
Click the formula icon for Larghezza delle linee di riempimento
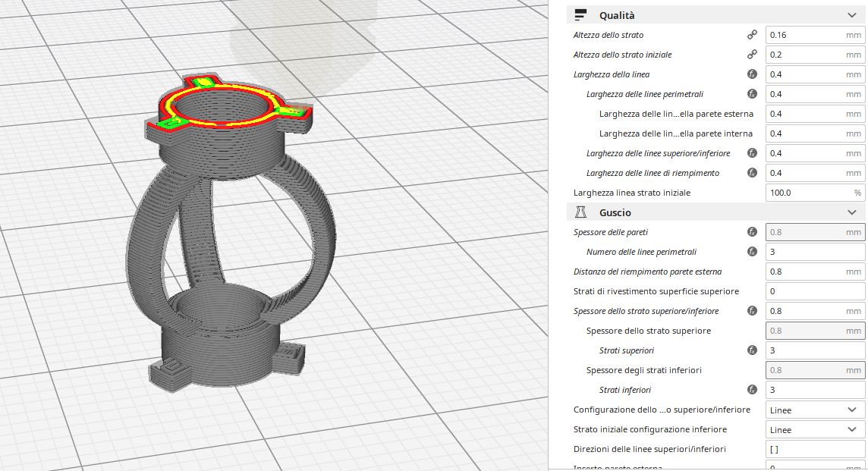(752, 173)
